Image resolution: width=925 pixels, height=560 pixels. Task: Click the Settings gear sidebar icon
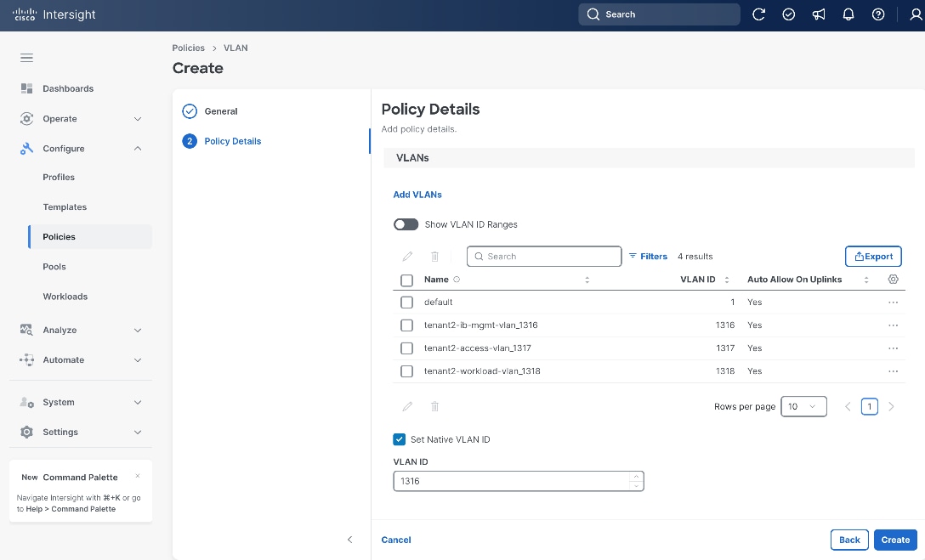click(x=26, y=432)
